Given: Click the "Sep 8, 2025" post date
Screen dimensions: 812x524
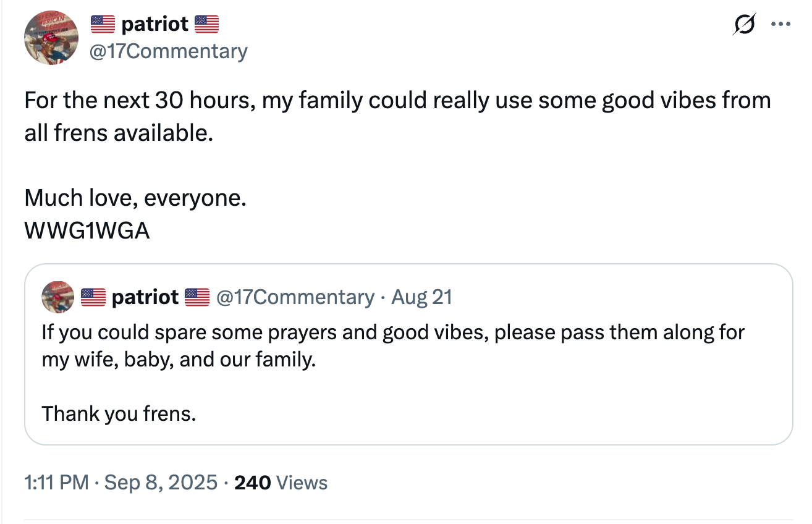Looking at the screenshot, I should [161, 483].
